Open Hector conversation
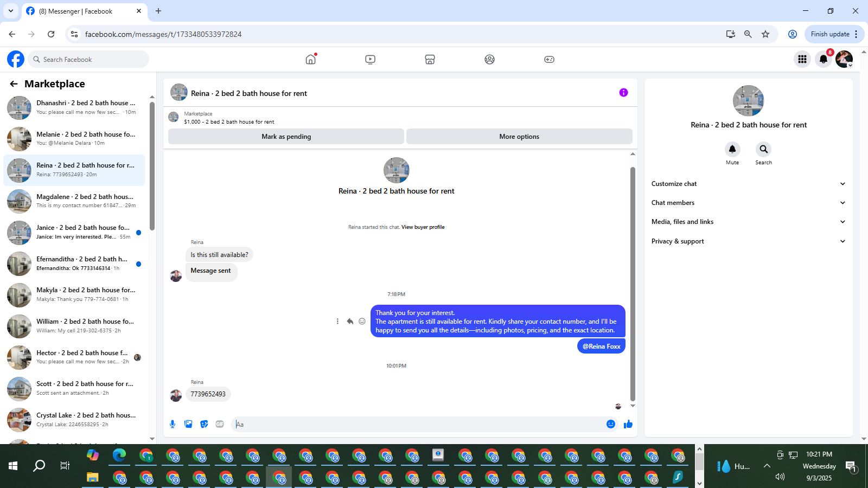 click(74, 357)
